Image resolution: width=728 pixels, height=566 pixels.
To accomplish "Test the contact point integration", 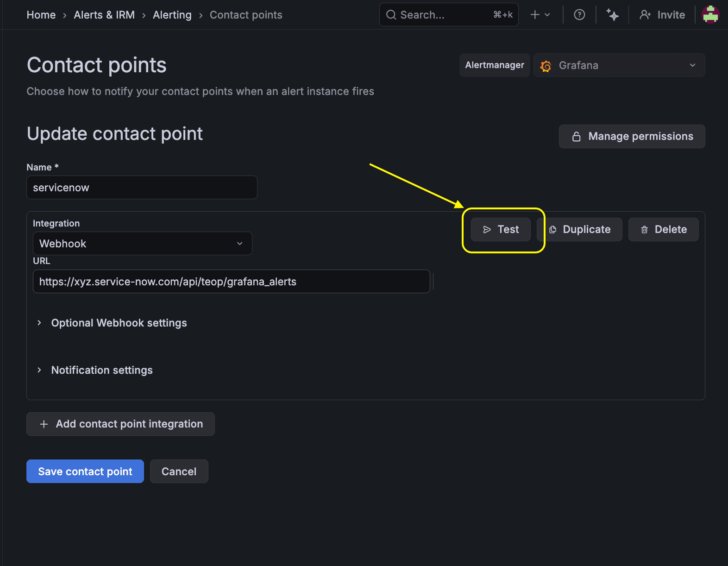I will [501, 230].
